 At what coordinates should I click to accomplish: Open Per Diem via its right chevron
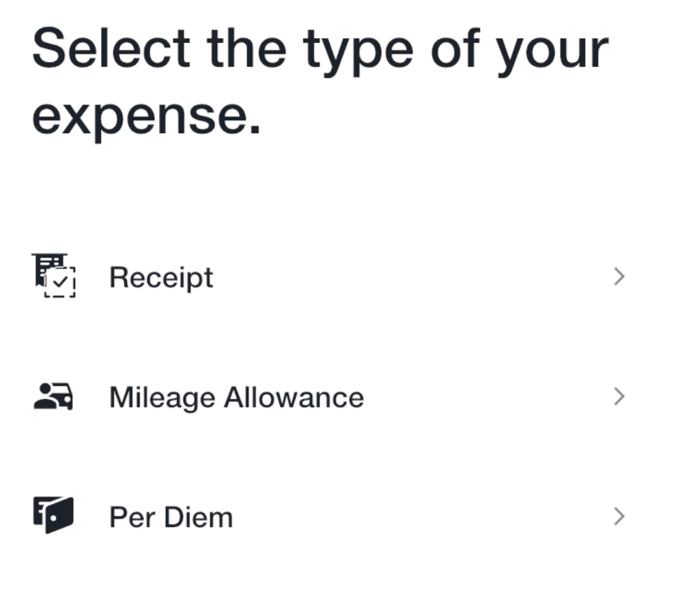(x=619, y=516)
